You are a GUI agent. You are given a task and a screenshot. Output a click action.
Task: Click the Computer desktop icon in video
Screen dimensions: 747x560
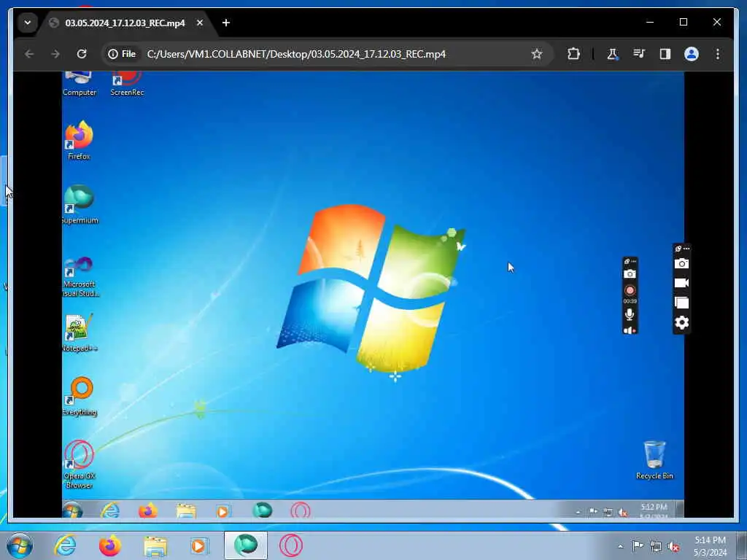pyautogui.click(x=79, y=84)
